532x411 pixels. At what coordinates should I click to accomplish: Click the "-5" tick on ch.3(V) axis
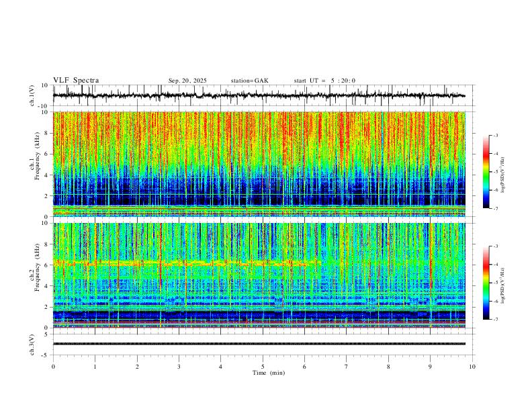click(46, 355)
